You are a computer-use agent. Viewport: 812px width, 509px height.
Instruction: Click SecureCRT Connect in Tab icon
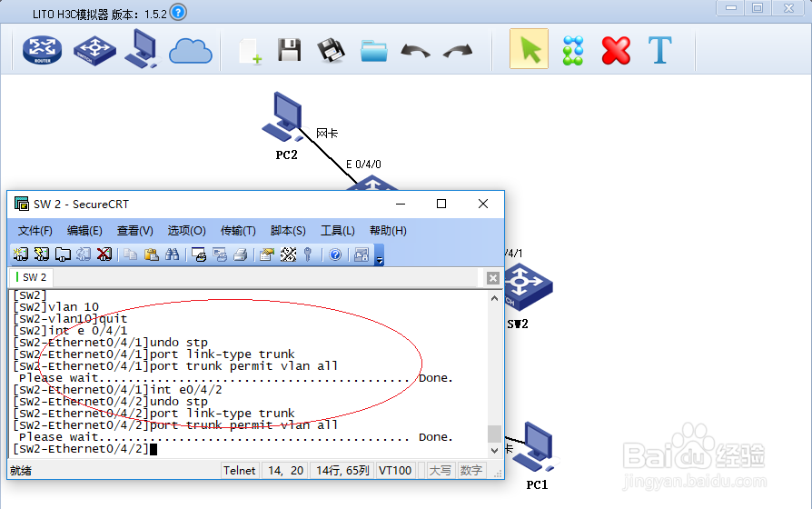click(63, 254)
